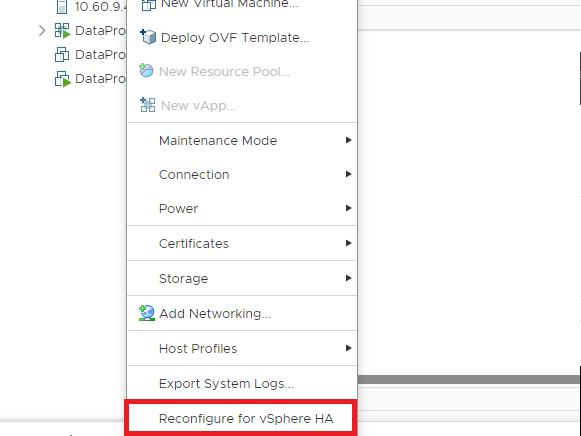Select New Virtual Machine menu entry
This screenshot has width=581, height=436.
(x=242, y=7)
